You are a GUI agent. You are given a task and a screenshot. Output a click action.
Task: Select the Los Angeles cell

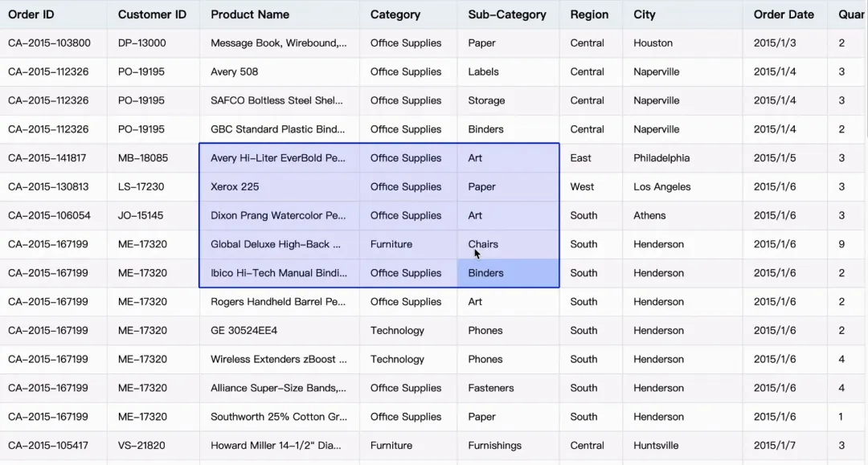[x=661, y=187]
